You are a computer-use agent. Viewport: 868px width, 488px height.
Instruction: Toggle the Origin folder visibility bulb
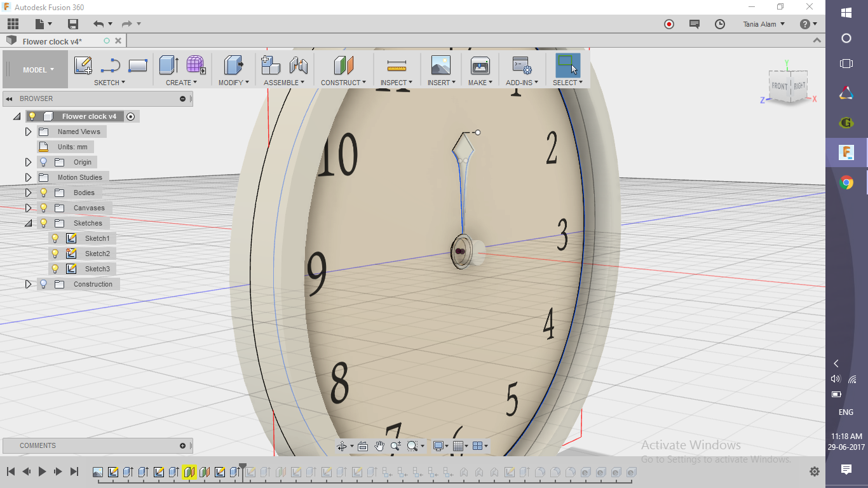coord(44,162)
